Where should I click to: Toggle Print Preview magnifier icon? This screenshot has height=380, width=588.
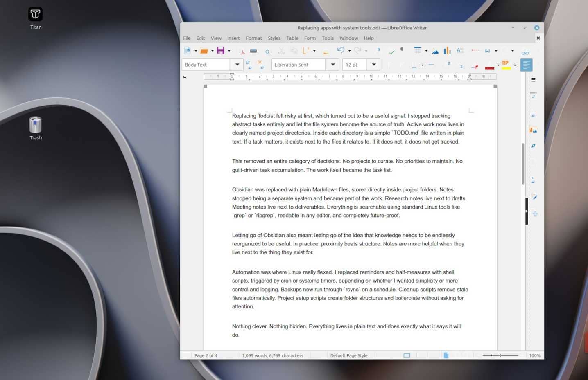coord(267,52)
